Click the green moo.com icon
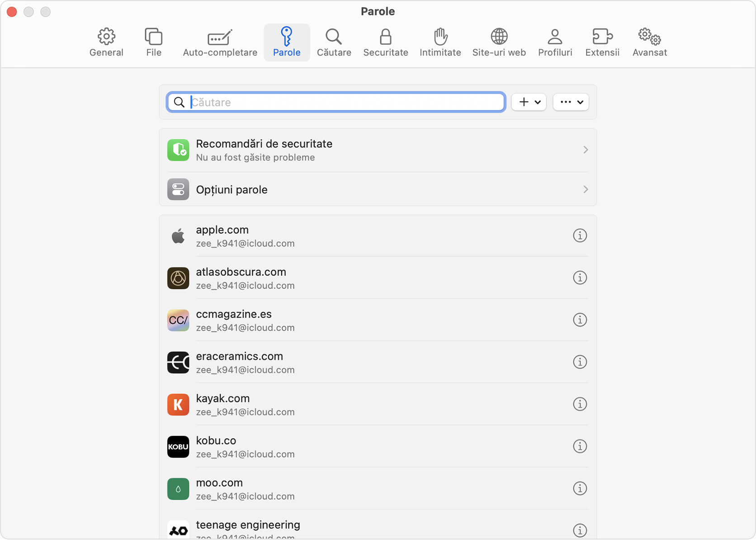 pyautogui.click(x=178, y=489)
